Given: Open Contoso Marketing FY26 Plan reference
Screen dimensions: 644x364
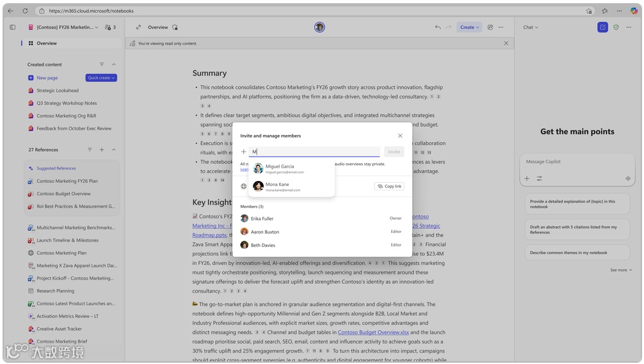Looking at the screenshot, I should click(x=67, y=181).
